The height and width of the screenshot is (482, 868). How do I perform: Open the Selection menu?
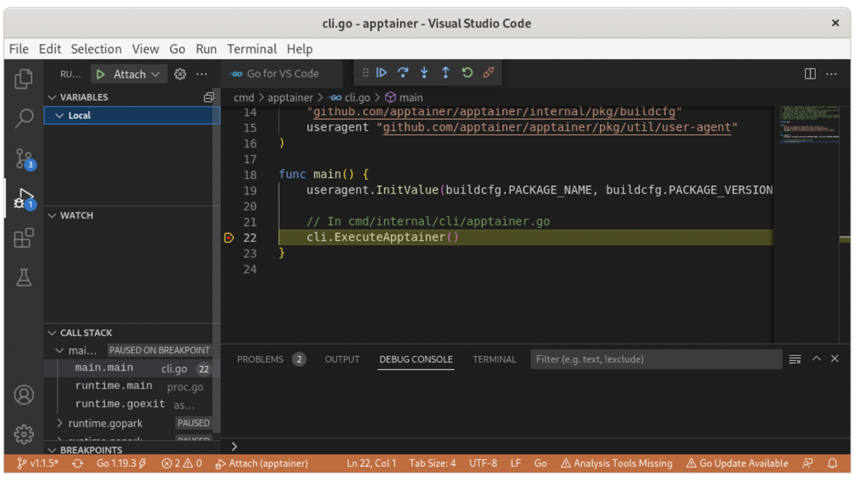pyautogui.click(x=96, y=49)
